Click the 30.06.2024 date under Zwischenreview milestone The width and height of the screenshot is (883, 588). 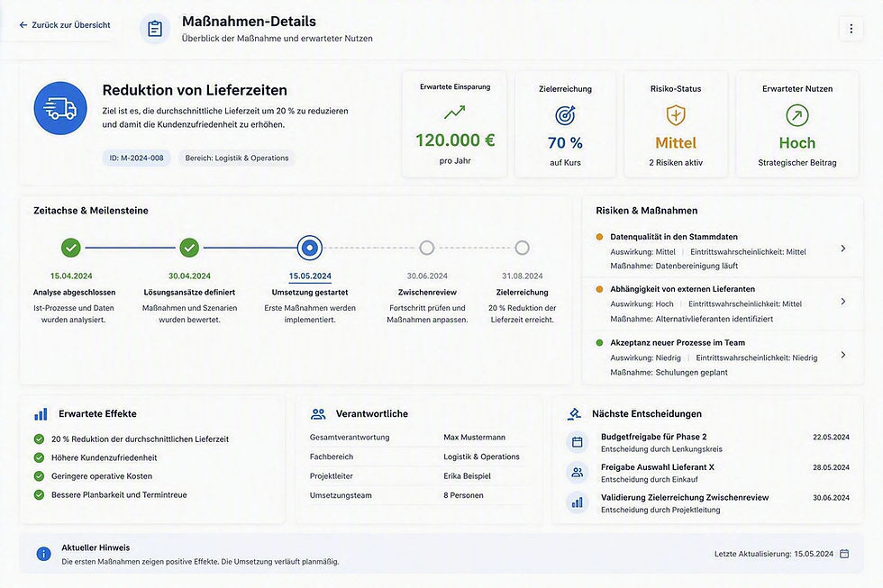(x=427, y=276)
